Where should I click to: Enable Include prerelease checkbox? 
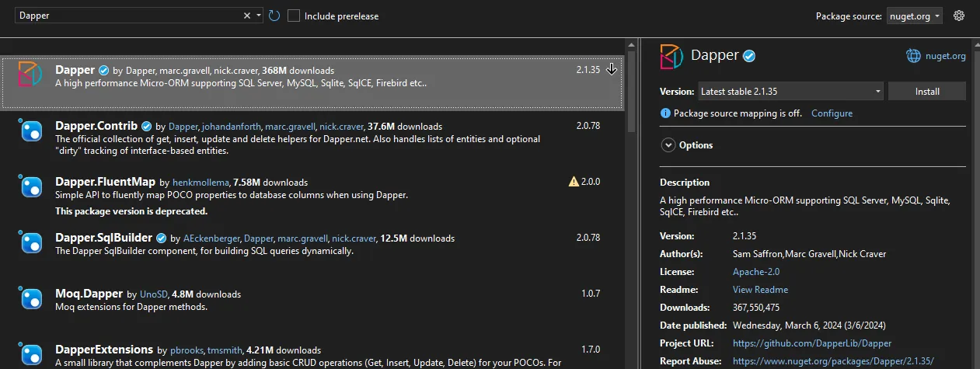[294, 16]
